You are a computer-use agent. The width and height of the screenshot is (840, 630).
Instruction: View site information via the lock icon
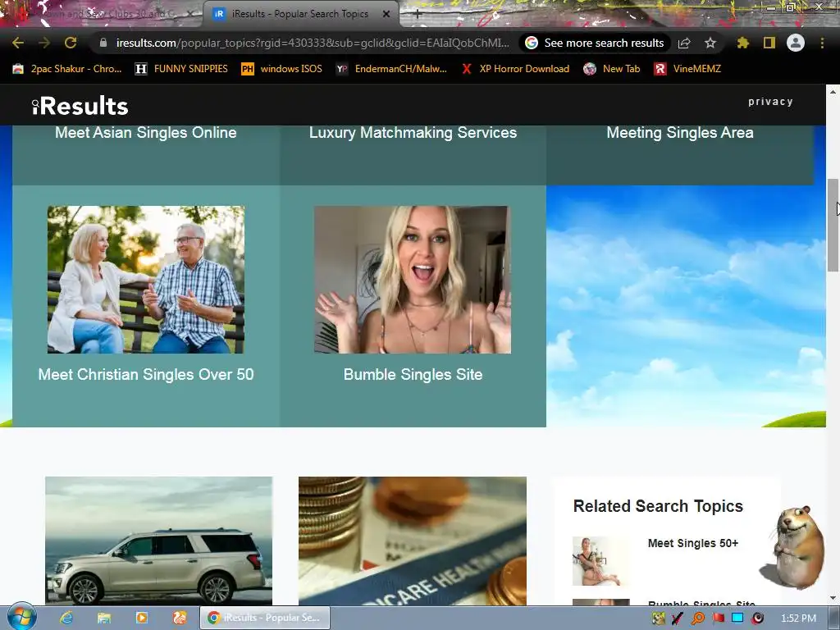click(103, 43)
